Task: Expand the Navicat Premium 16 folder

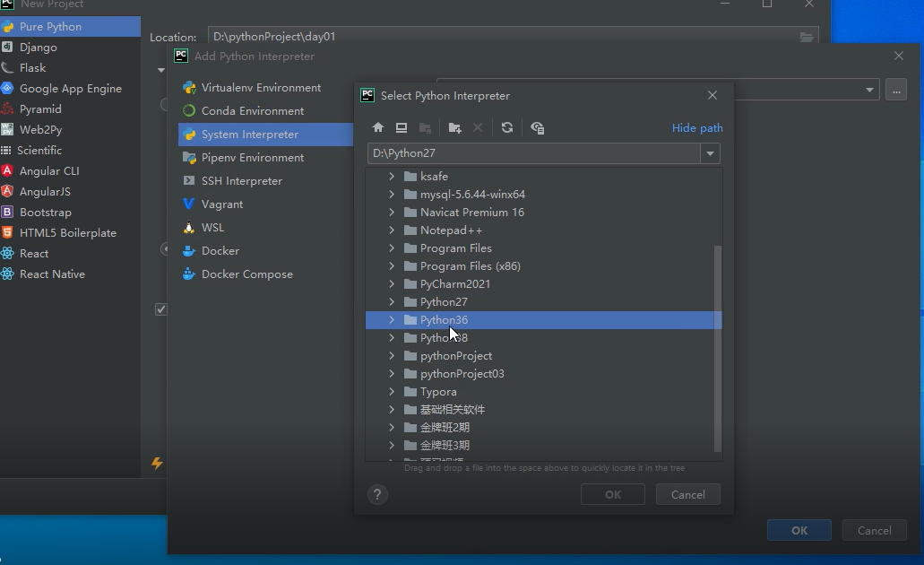Action: pos(392,213)
